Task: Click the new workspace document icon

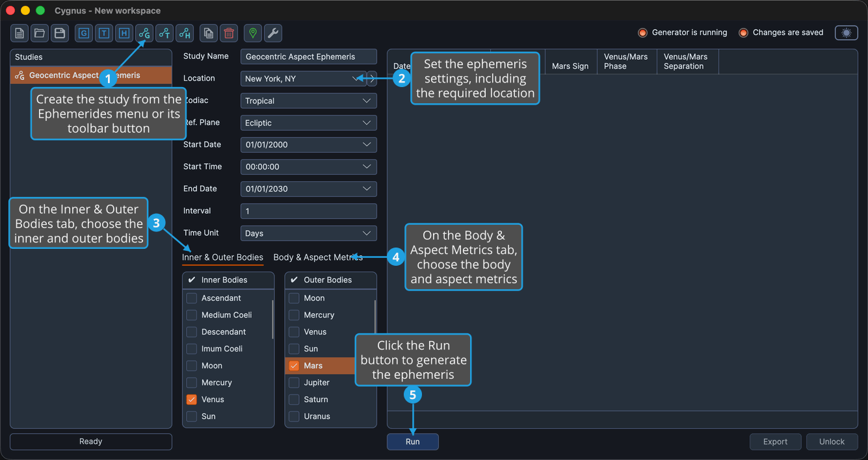Action: 20,33
